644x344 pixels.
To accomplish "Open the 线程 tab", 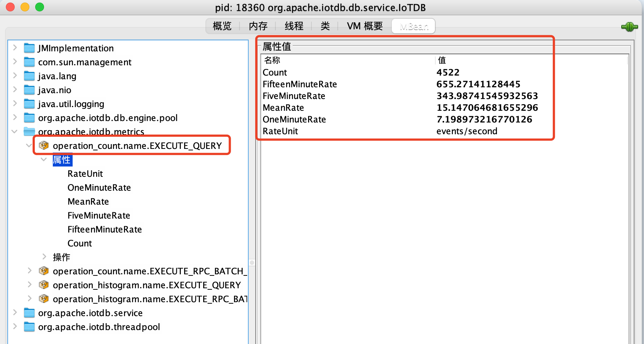I will coord(294,26).
